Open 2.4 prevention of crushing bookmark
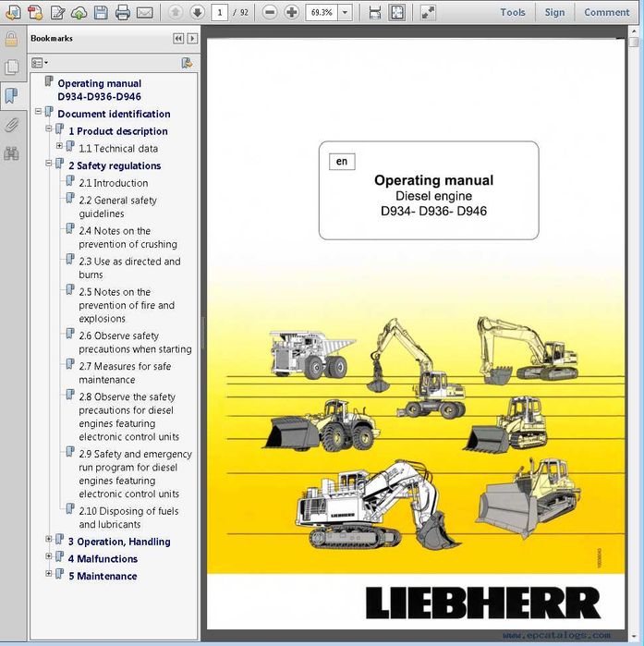 [x=128, y=238]
